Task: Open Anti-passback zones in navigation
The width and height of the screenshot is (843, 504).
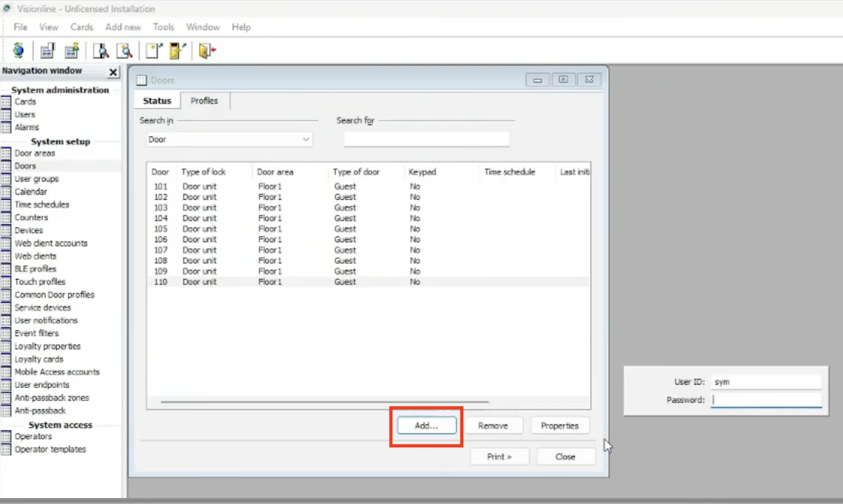Action: [x=52, y=397]
